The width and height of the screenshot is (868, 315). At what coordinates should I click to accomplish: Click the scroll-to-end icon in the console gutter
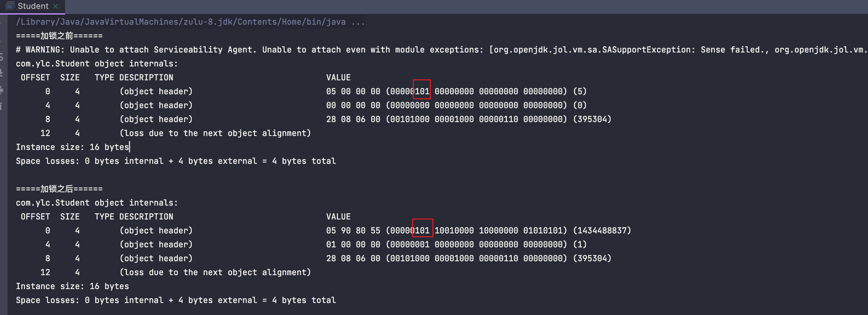click(2, 72)
